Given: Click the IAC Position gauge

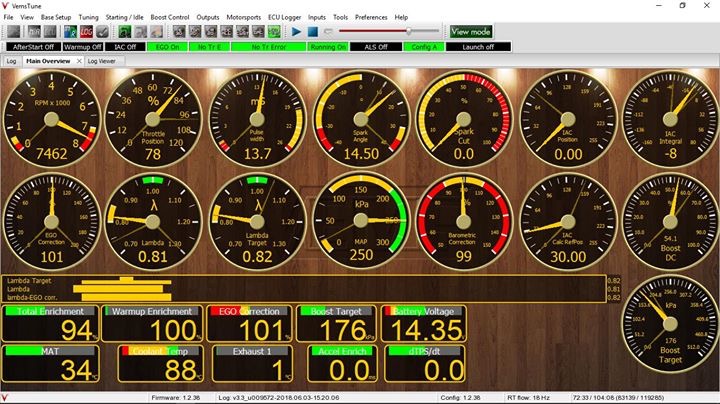Looking at the screenshot, I should pyautogui.click(x=568, y=119).
